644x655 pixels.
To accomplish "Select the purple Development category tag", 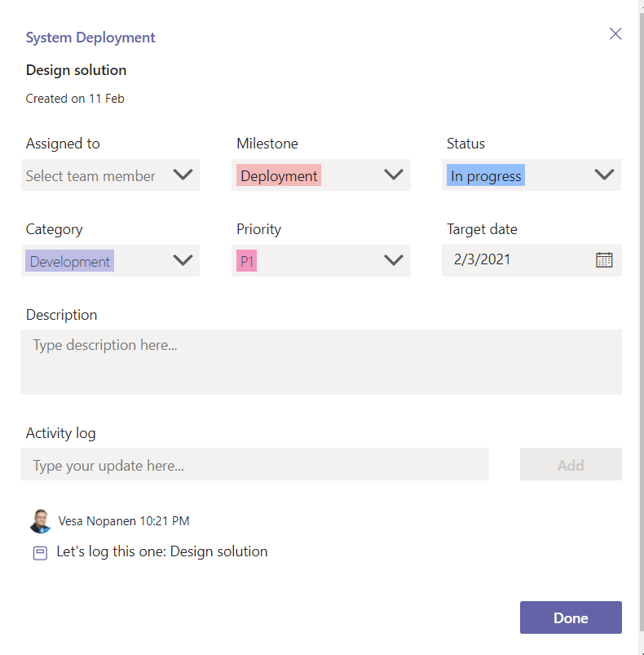I will click(70, 262).
